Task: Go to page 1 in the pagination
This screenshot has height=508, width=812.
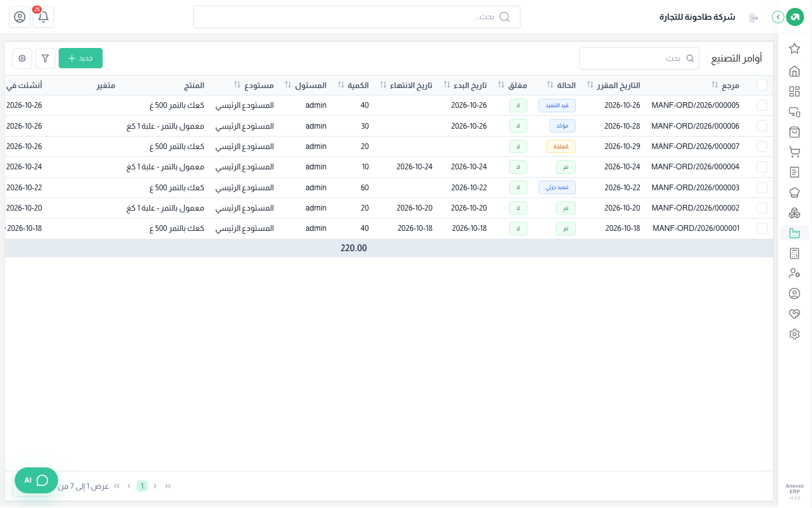Action: pyautogui.click(x=142, y=486)
